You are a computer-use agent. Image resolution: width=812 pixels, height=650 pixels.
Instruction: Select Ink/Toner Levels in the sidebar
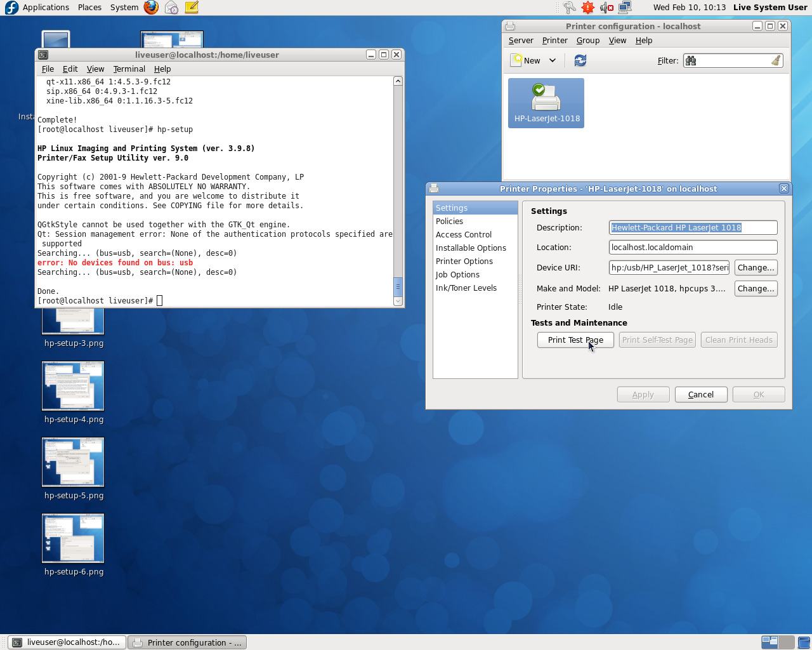click(466, 288)
